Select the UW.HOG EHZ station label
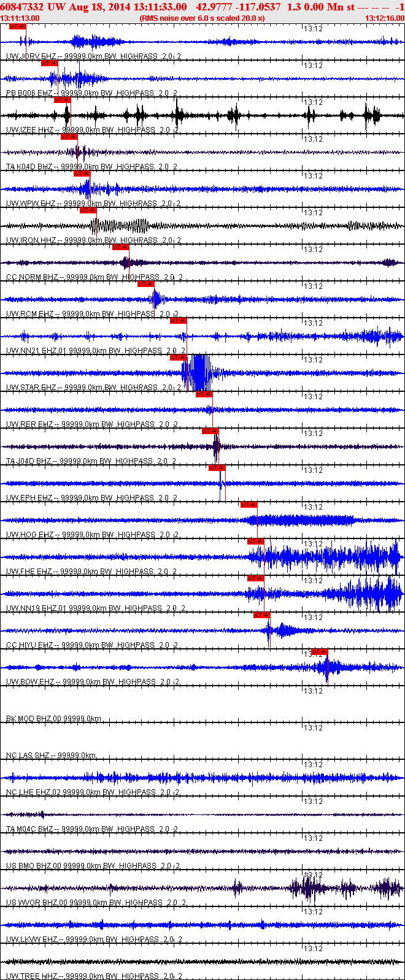 point(93,535)
